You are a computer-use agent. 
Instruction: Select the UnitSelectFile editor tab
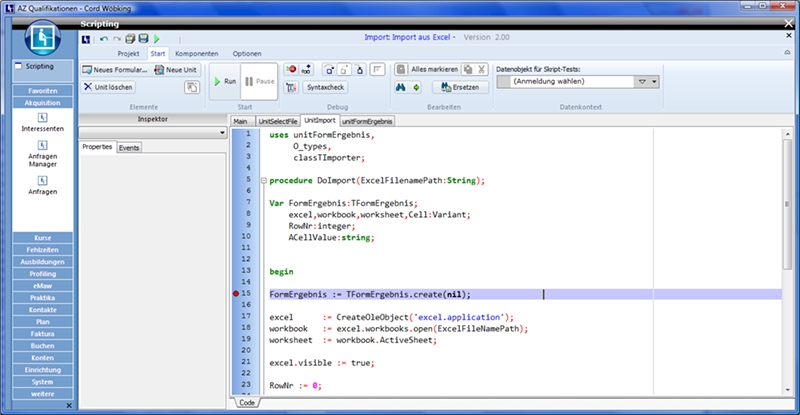click(277, 121)
